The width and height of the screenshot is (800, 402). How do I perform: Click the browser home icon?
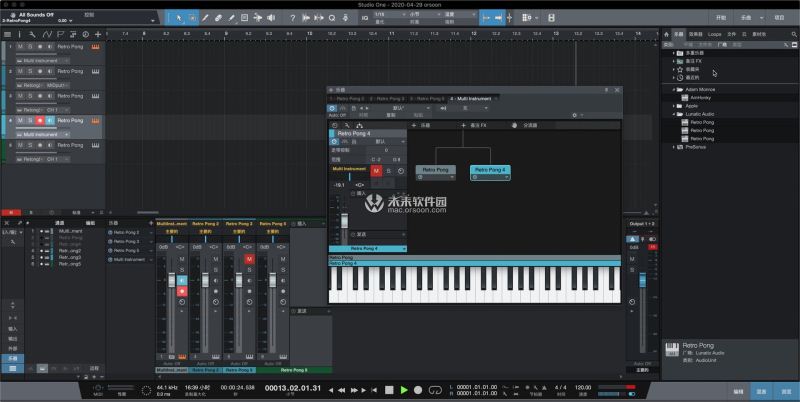click(x=666, y=34)
